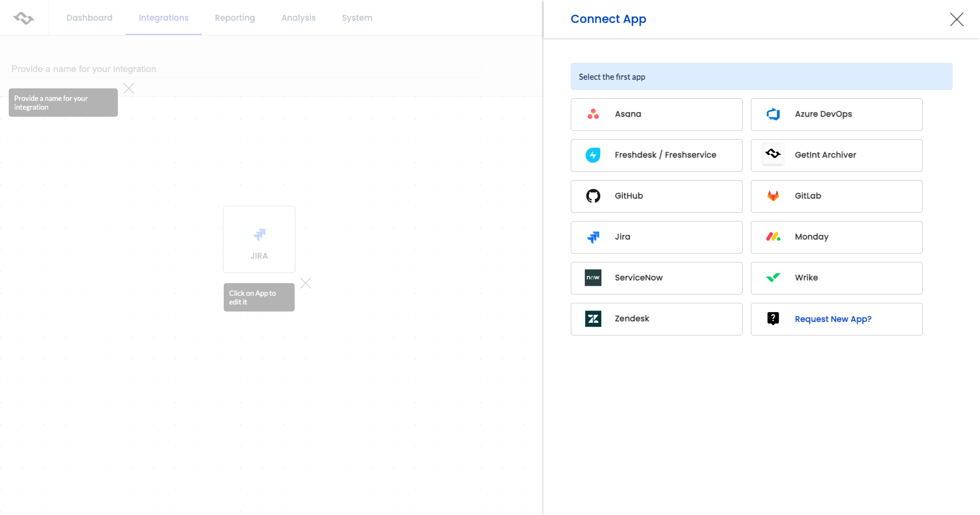Image resolution: width=980 pixels, height=515 pixels.
Task: Close the Connect App panel
Action: (957, 19)
